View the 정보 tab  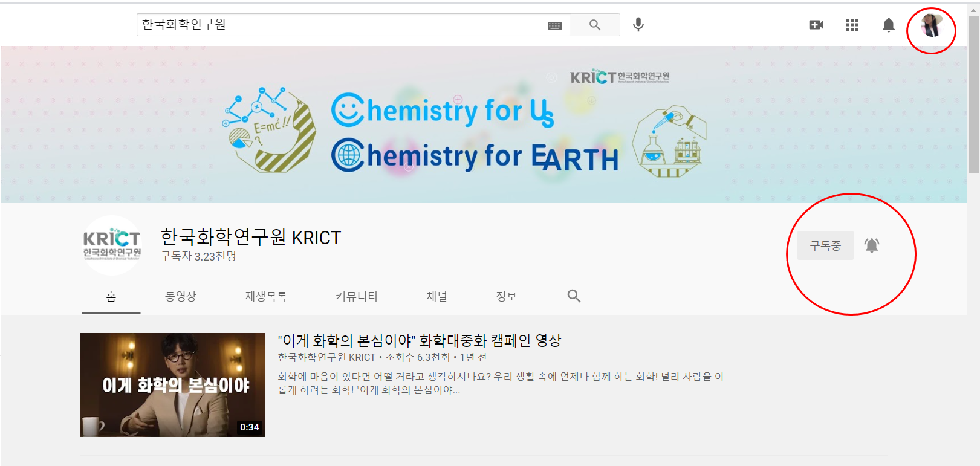[x=507, y=296]
